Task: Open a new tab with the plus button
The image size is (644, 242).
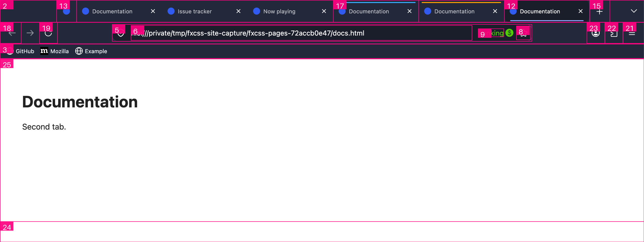Action: 599,11
